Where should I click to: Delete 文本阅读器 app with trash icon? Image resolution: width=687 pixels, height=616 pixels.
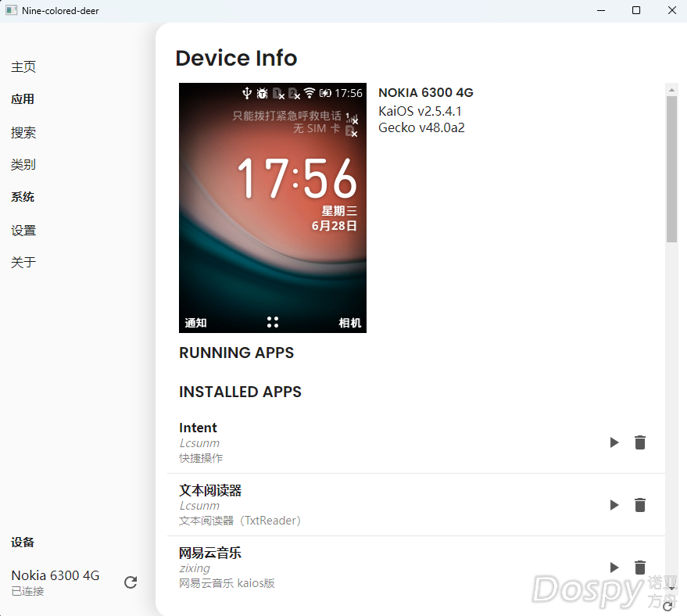coord(640,505)
